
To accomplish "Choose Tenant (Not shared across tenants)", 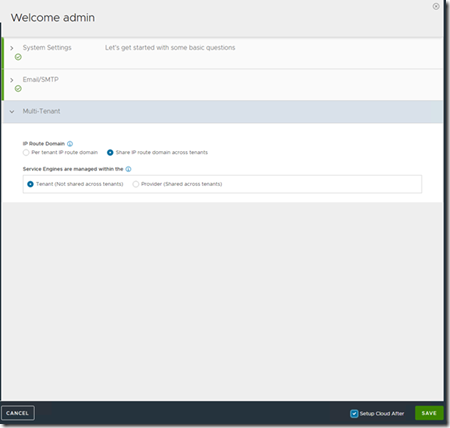I will pos(30,184).
